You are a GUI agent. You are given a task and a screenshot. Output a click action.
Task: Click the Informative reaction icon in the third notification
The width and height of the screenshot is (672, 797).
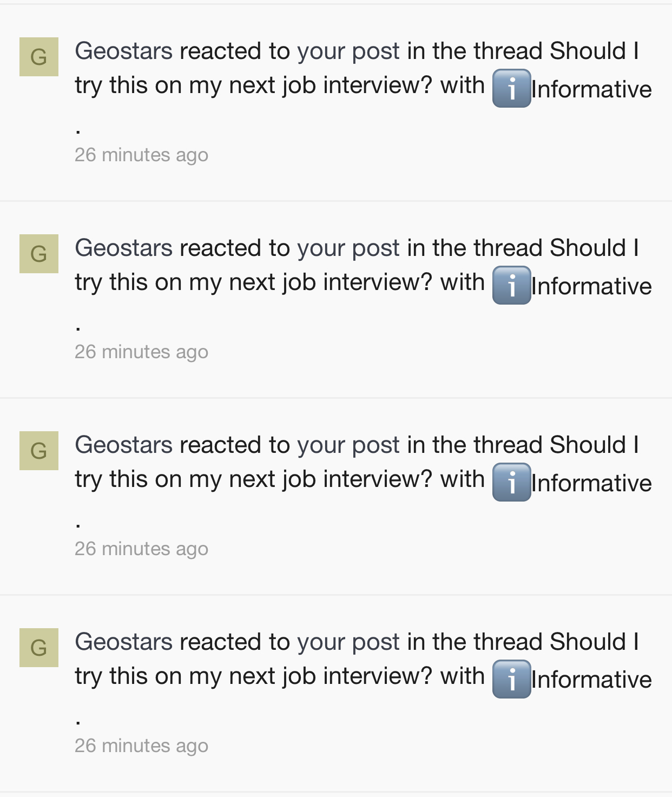(511, 482)
